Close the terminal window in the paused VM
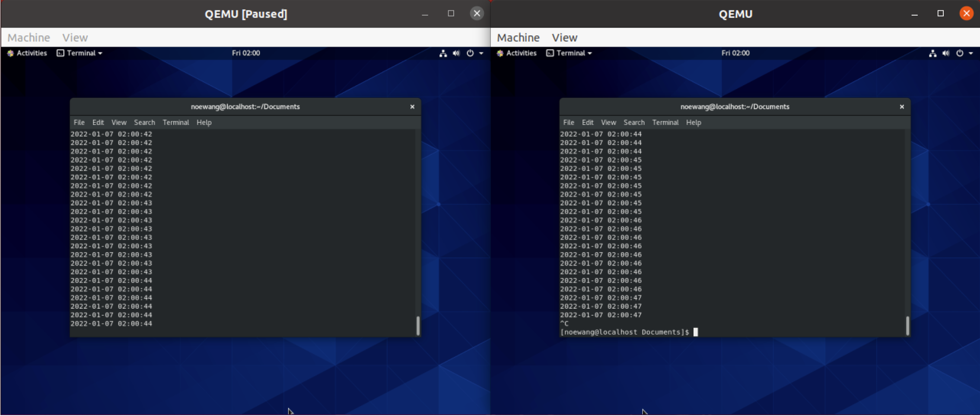Screen dimensions: 980x416 (x=412, y=107)
